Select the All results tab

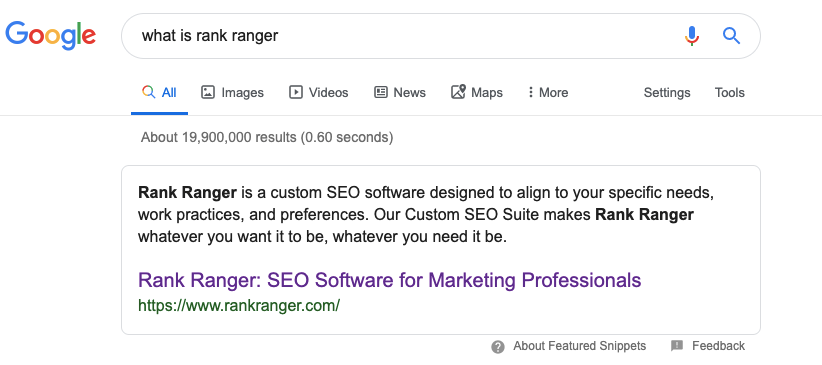pos(159,92)
